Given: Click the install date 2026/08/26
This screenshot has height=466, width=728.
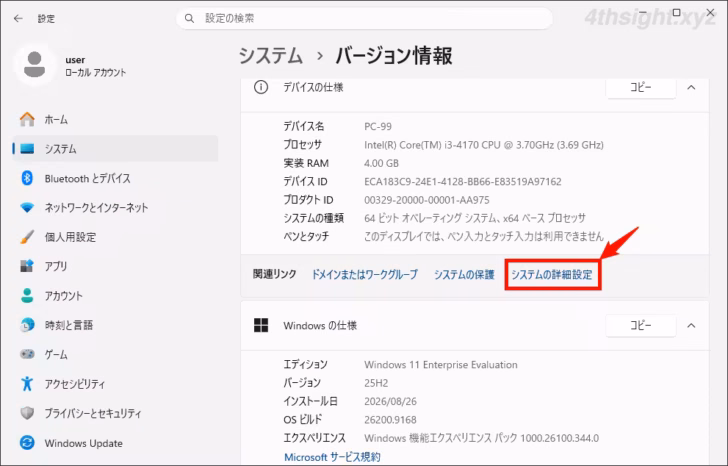Looking at the screenshot, I should [x=390, y=401].
